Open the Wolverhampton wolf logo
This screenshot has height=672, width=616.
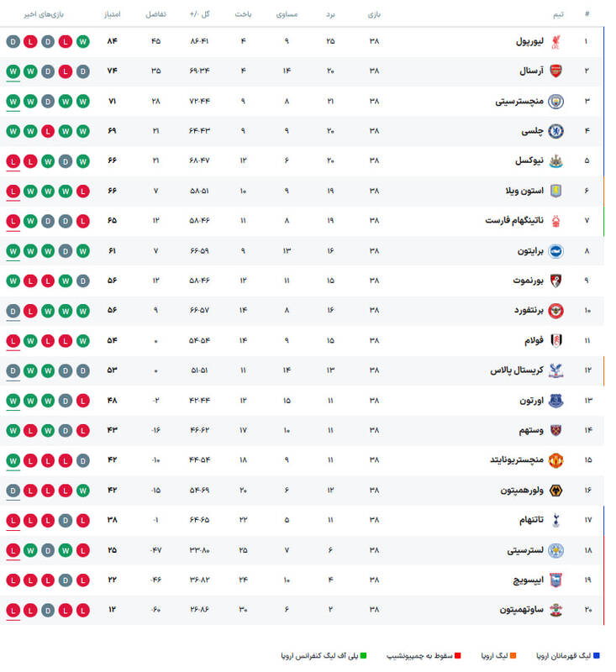555,491
